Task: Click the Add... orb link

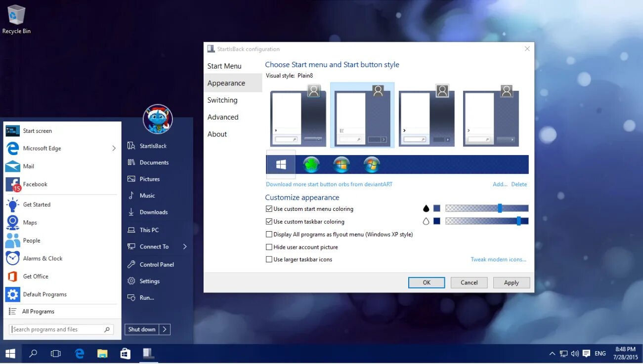Action: coord(500,184)
